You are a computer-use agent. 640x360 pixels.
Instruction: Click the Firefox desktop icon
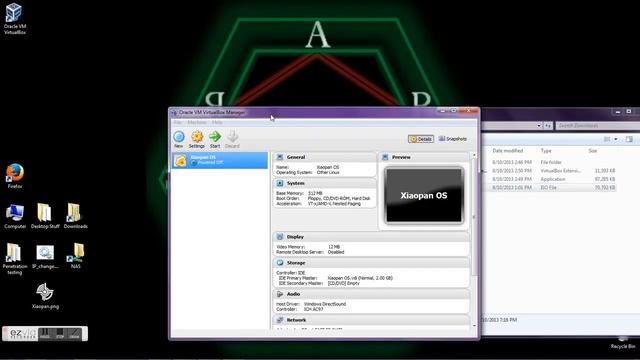pyautogui.click(x=15, y=176)
